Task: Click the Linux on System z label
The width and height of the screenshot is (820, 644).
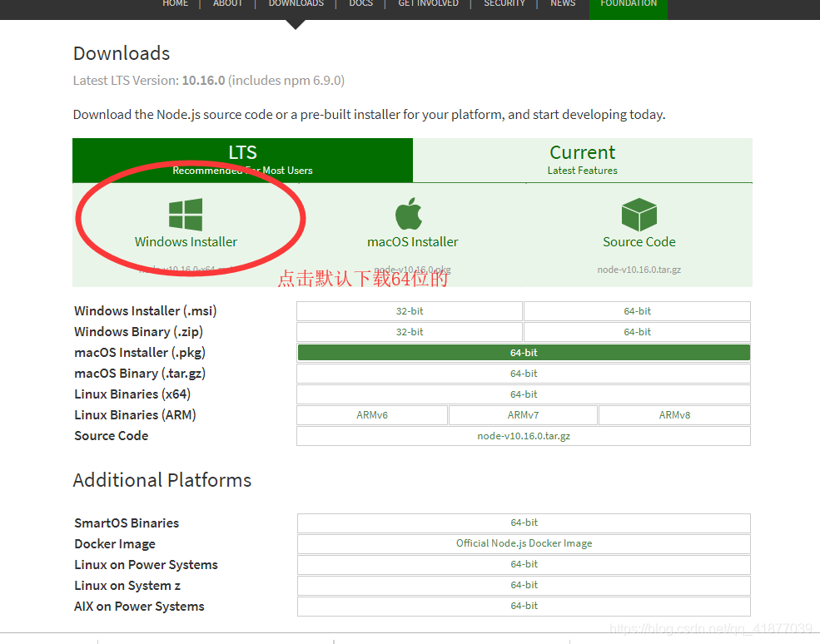Action: pos(127,586)
